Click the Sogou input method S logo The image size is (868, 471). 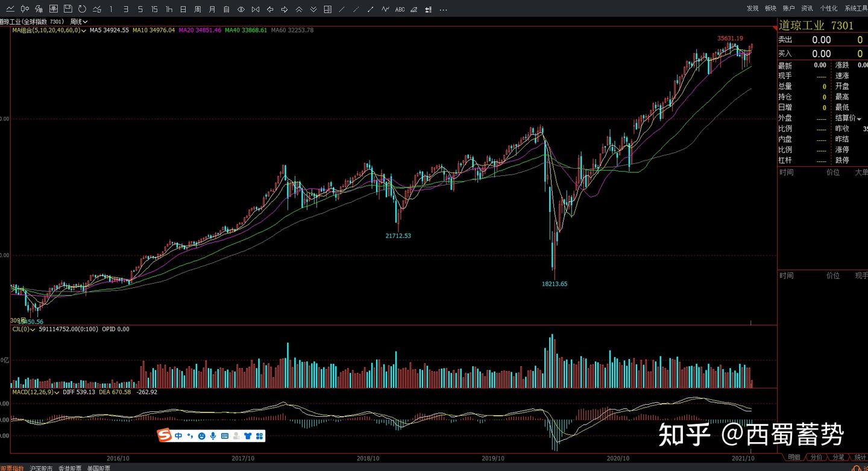click(x=165, y=435)
